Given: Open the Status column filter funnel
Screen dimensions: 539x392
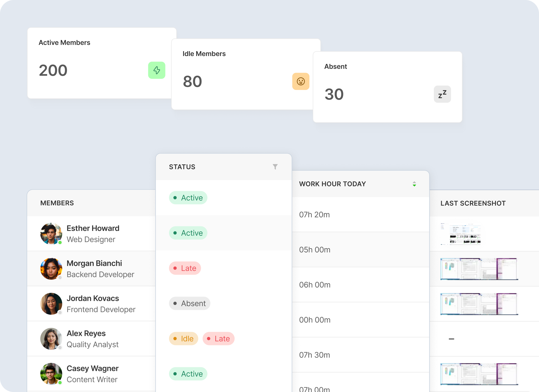Looking at the screenshot, I should [x=275, y=167].
